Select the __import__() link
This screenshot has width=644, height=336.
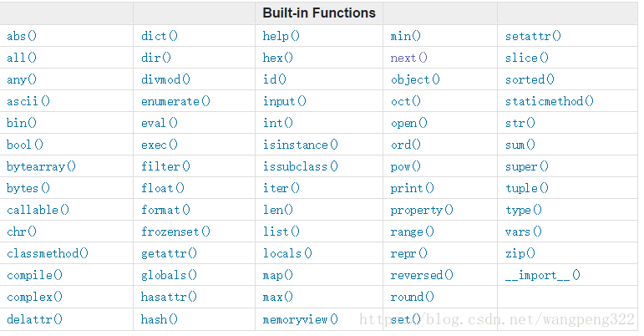543,276
